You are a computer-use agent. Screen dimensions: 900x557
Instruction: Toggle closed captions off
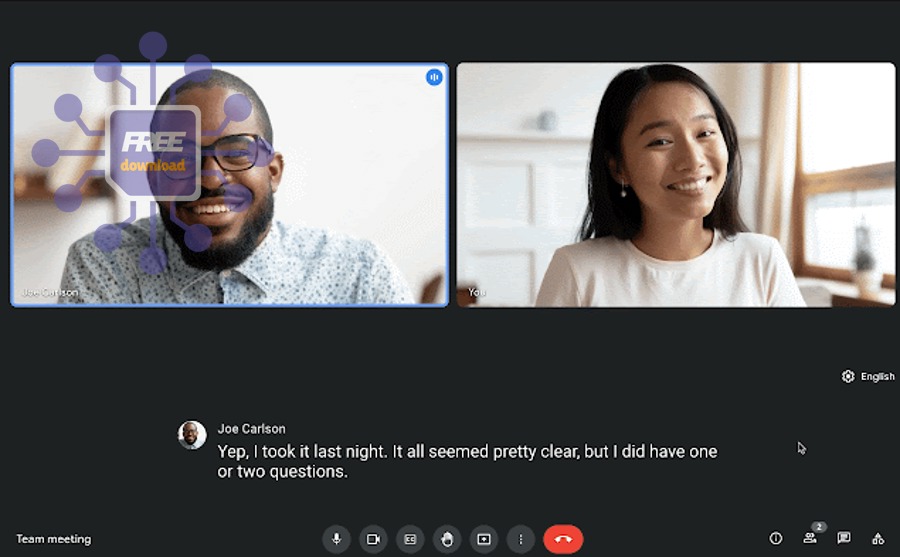[x=410, y=539]
